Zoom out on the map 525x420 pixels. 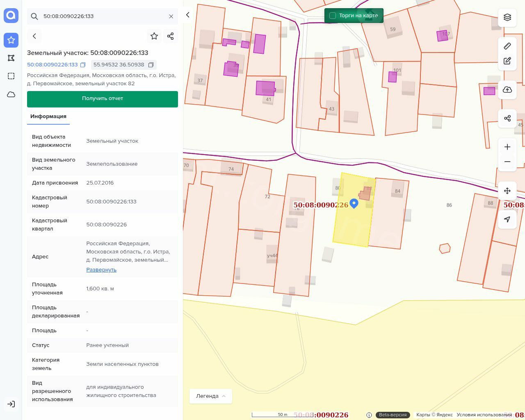click(x=507, y=162)
